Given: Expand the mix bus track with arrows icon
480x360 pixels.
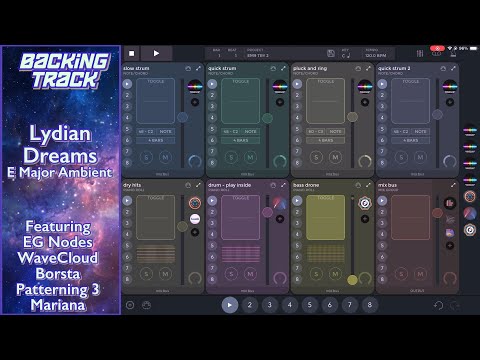Looking at the screenshot, I should (x=453, y=185).
